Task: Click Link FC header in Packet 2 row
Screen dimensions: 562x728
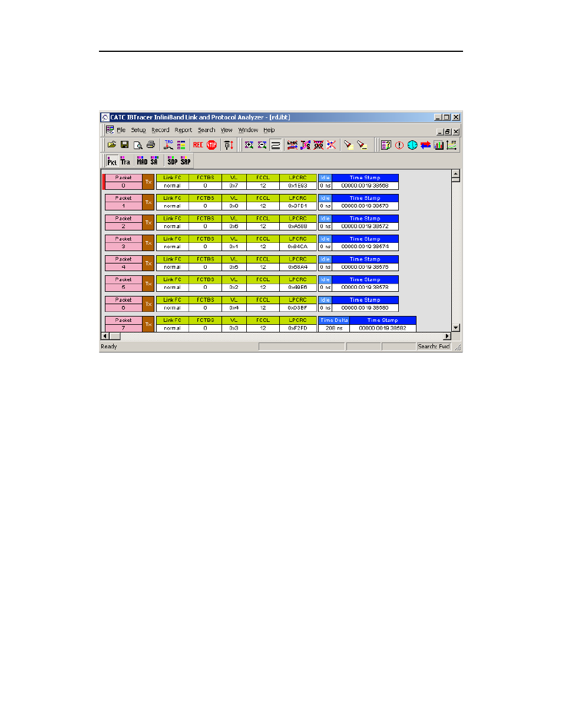Action: click(x=172, y=218)
